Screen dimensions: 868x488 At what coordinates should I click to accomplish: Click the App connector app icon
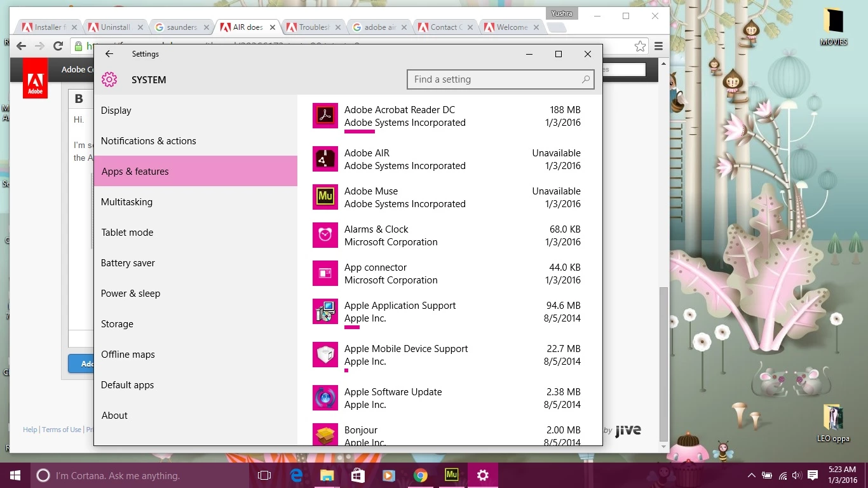point(325,273)
